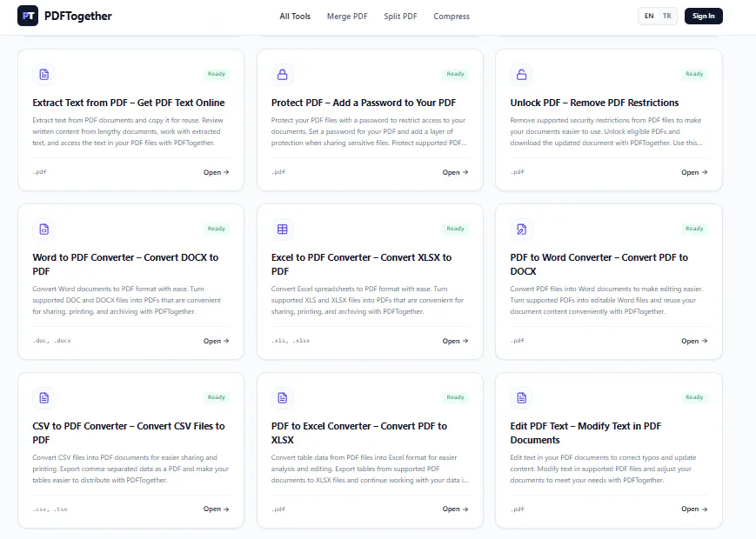Viewport: 756px width, 539px height.
Task: Click the Ready badge on Unlock PDF card
Action: point(694,74)
